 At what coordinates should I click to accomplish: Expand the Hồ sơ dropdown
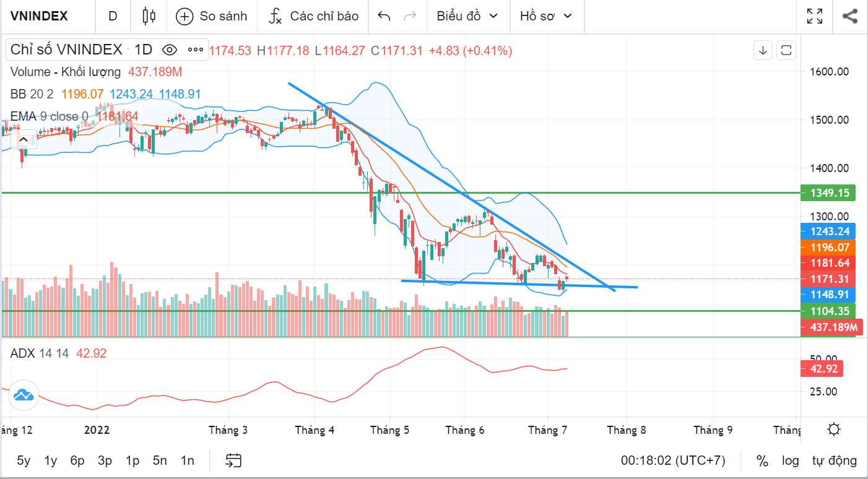[546, 16]
